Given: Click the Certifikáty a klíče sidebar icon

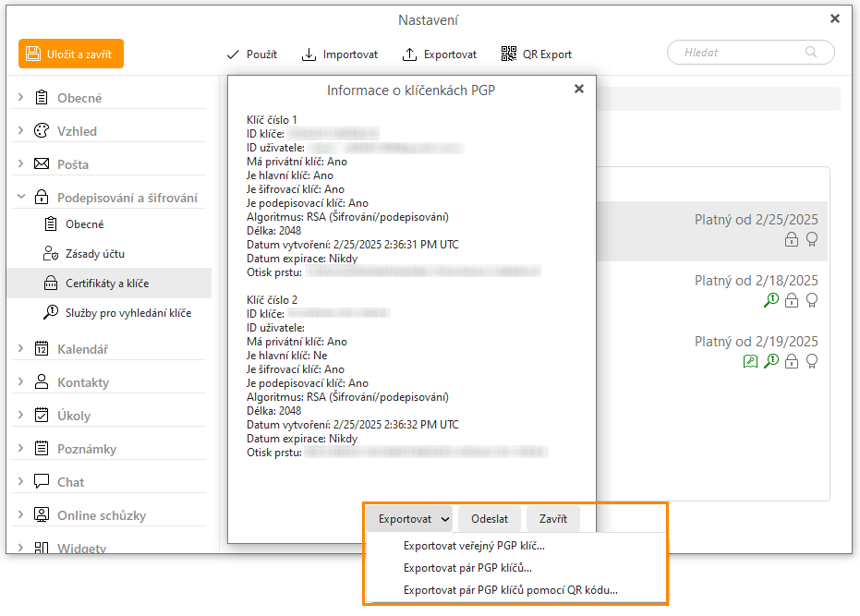Looking at the screenshot, I should click(x=51, y=284).
